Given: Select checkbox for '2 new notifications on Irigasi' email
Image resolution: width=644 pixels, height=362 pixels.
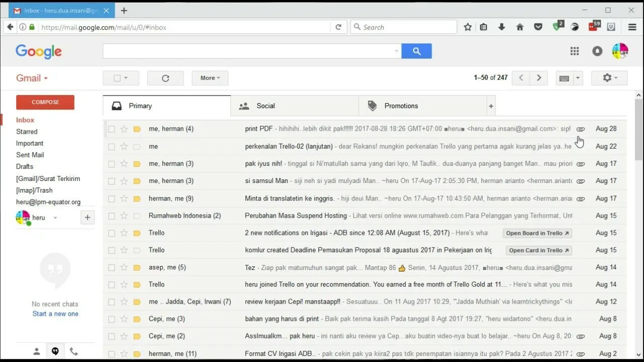Looking at the screenshot, I should [112, 233].
